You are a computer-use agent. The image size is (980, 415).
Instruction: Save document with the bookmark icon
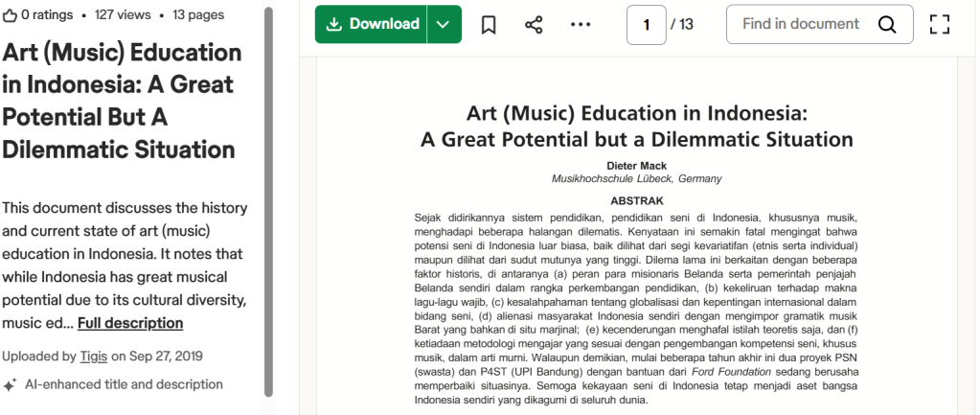click(x=489, y=24)
